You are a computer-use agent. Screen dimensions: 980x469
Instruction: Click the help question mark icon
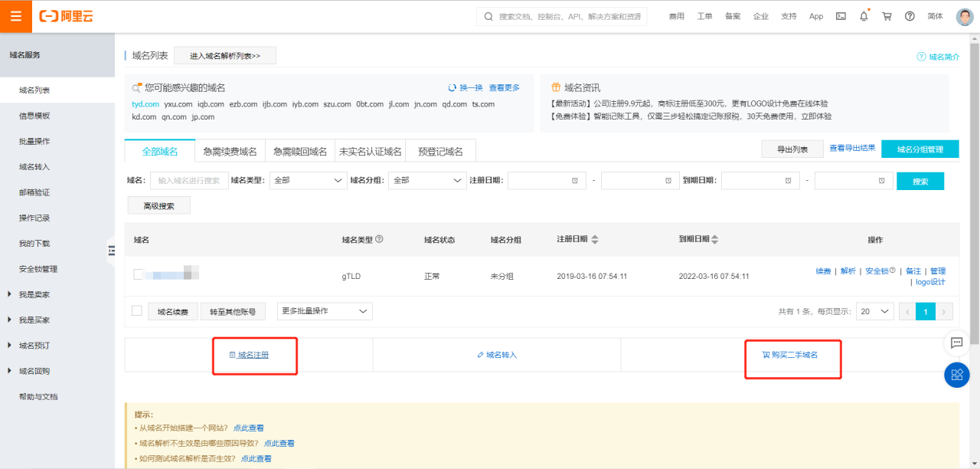pyautogui.click(x=910, y=15)
